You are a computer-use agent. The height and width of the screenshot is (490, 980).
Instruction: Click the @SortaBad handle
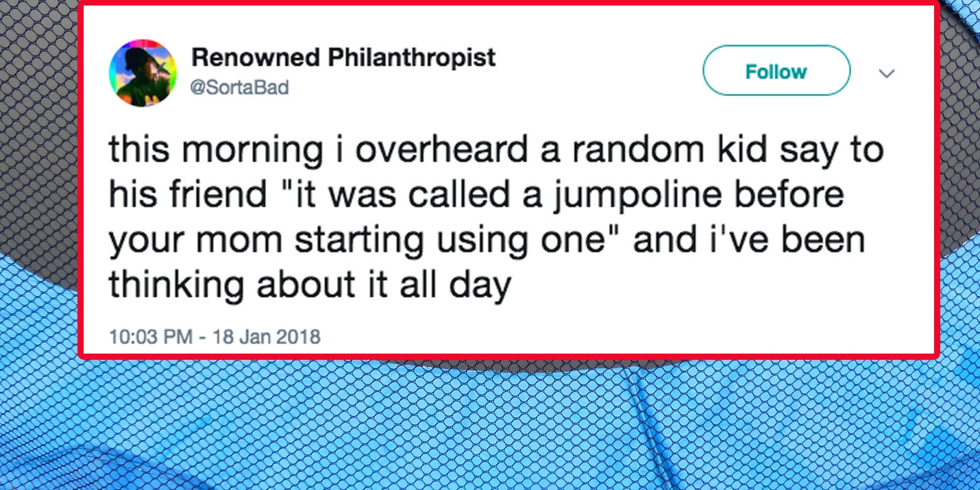(x=240, y=88)
